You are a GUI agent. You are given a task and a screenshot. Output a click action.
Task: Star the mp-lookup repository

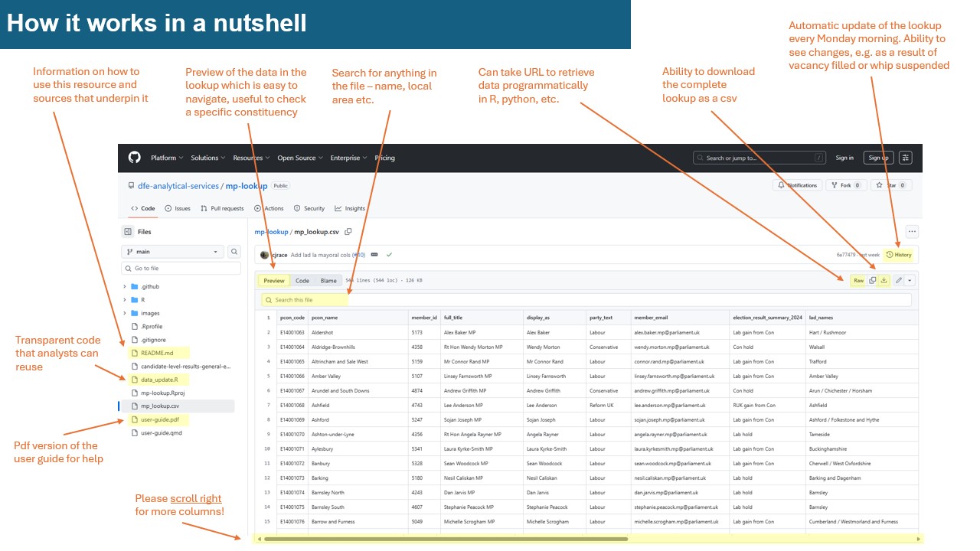click(x=890, y=185)
